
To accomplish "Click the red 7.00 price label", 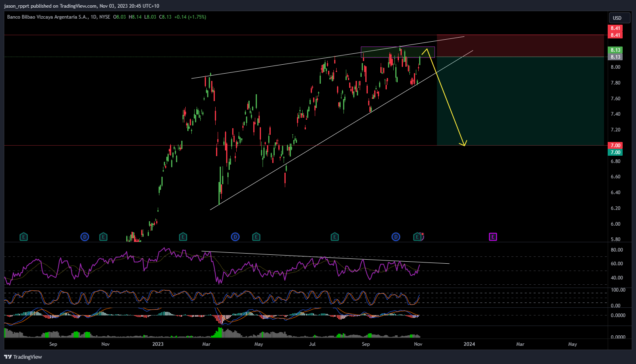I will tap(615, 146).
